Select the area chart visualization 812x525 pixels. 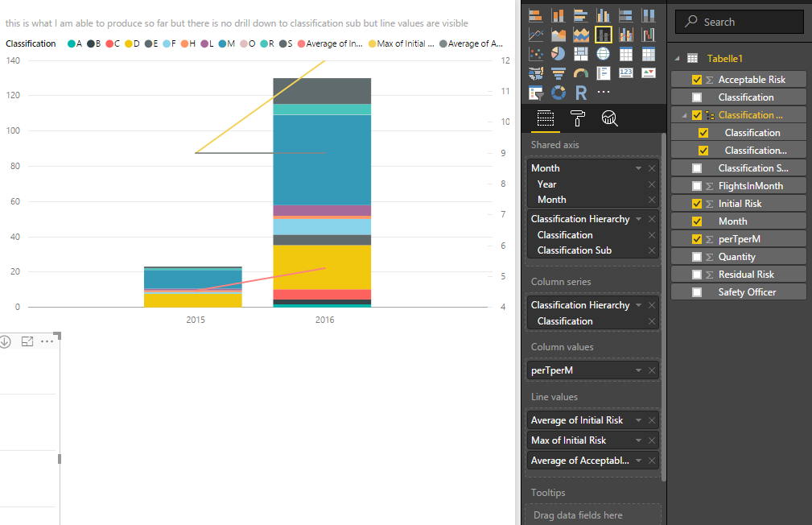(559, 35)
